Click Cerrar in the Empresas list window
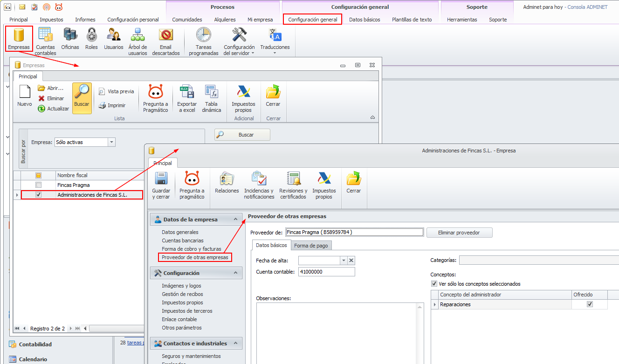Screen dimensions: 619x364 (273, 96)
